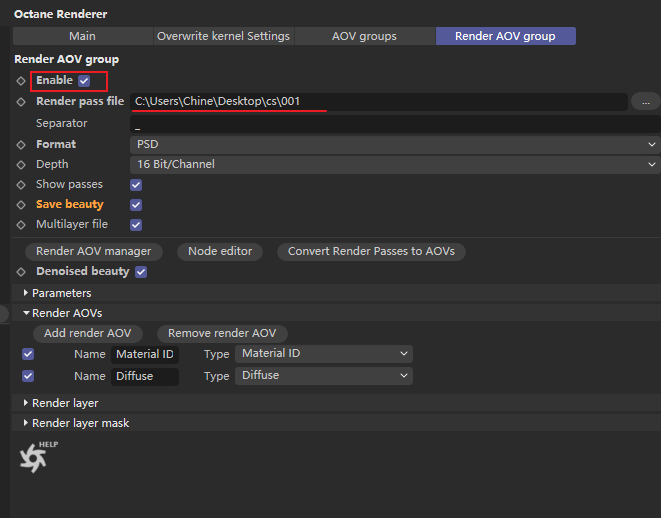Image resolution: width=661 pixels, height=518 pixels.
Task: Click keyframe diamond beside Depth
Action: [21, 164]
